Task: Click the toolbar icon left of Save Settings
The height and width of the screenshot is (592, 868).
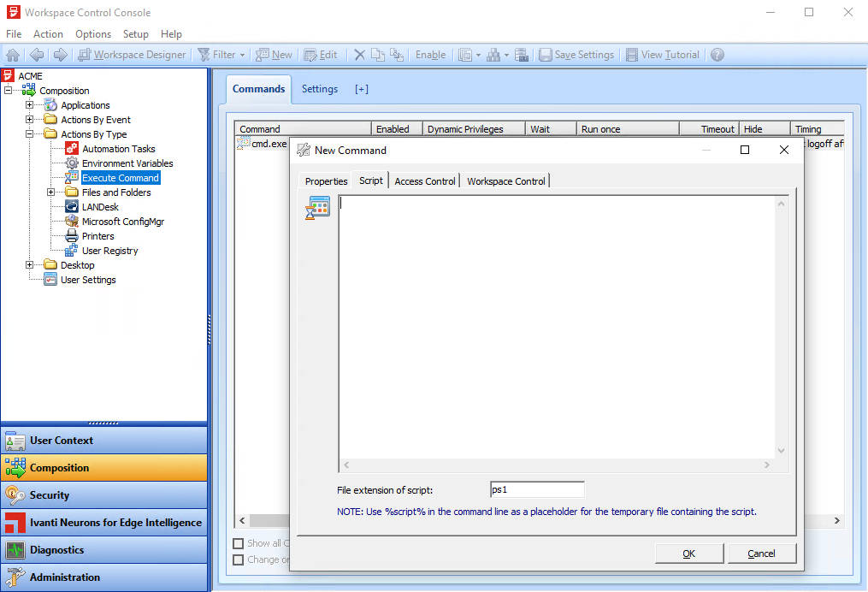Action: coord(522,55)
